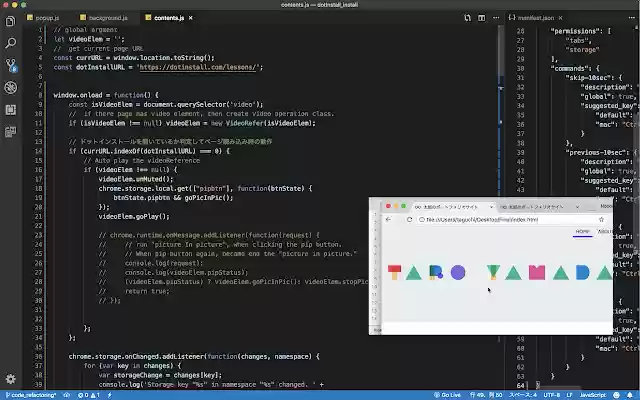Select the manifest.json tab
The height and width of the screenshot is (400, 640).
click(x=536, y=18)
